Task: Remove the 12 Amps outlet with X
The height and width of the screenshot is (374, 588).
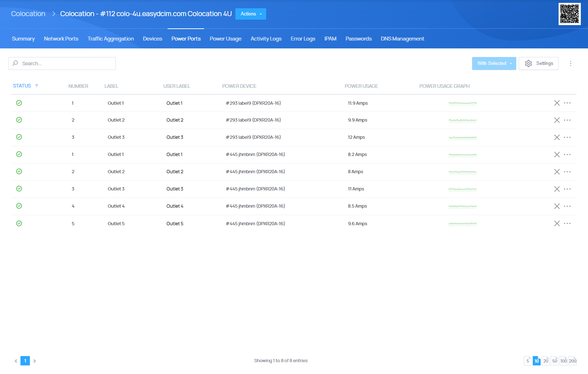Action: coord(557,137)
